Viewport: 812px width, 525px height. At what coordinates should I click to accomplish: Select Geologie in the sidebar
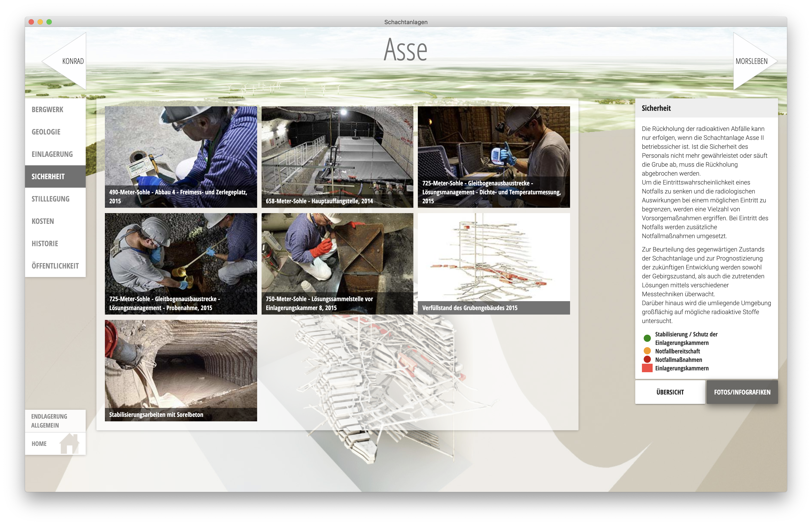(x=46, y=132)
